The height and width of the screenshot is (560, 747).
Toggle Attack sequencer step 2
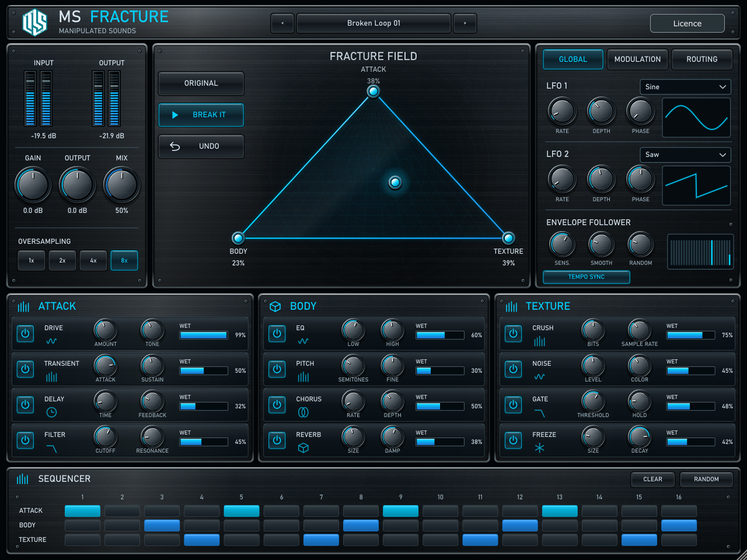coord(122,511)
